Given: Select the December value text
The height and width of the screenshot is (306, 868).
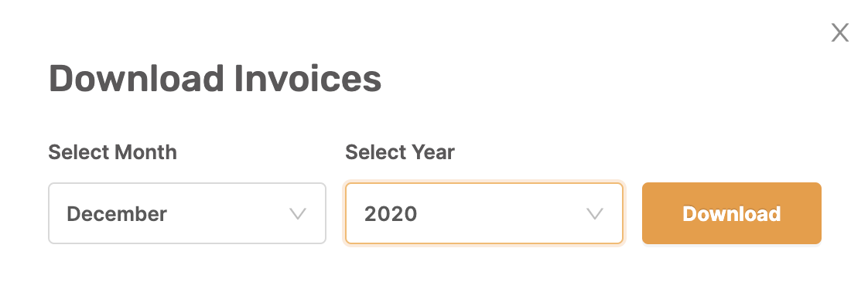Looking at the screenshot, I should pyautogui.click(x=117, y=214).
